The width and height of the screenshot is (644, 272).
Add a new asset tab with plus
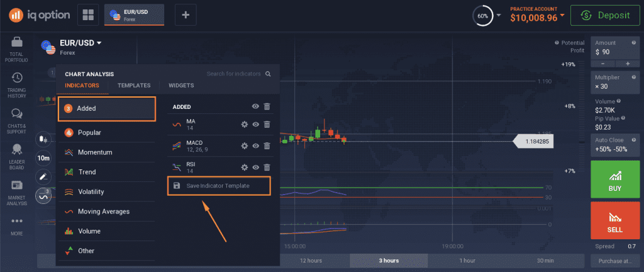coord(186,14)
